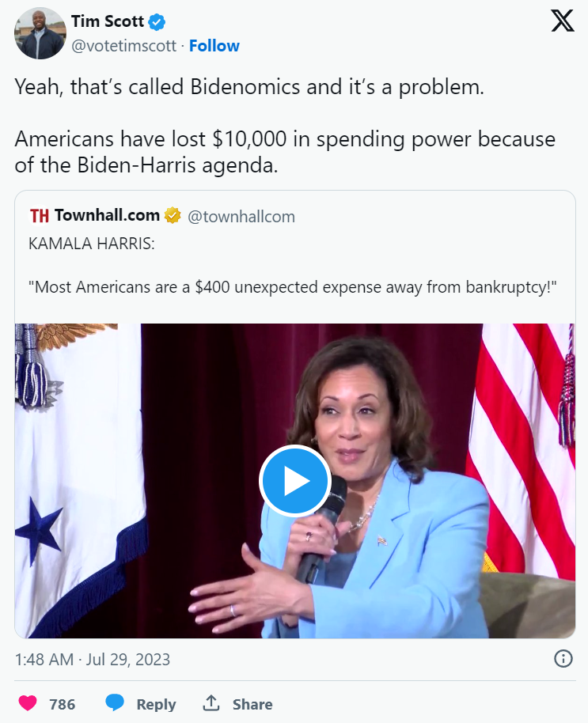The height and width of the screenshot is (723, 588).
Task: Open the @townhallcom handle
Action: (x=241, y=216)
